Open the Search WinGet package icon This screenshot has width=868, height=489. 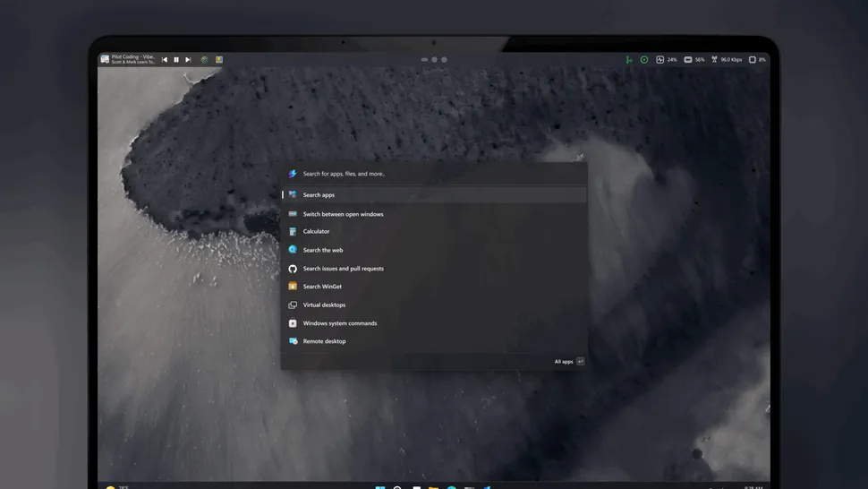click(293, 287)
